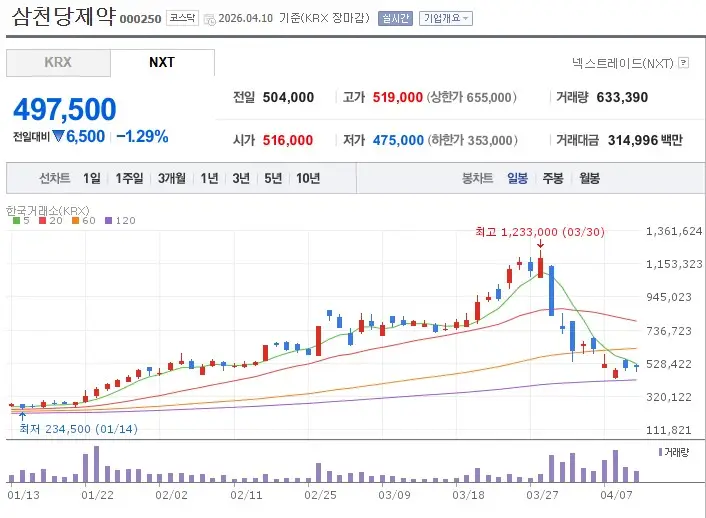706x518 pixels.
Task: Click the 528,422 price axis label
Action: 669,364
